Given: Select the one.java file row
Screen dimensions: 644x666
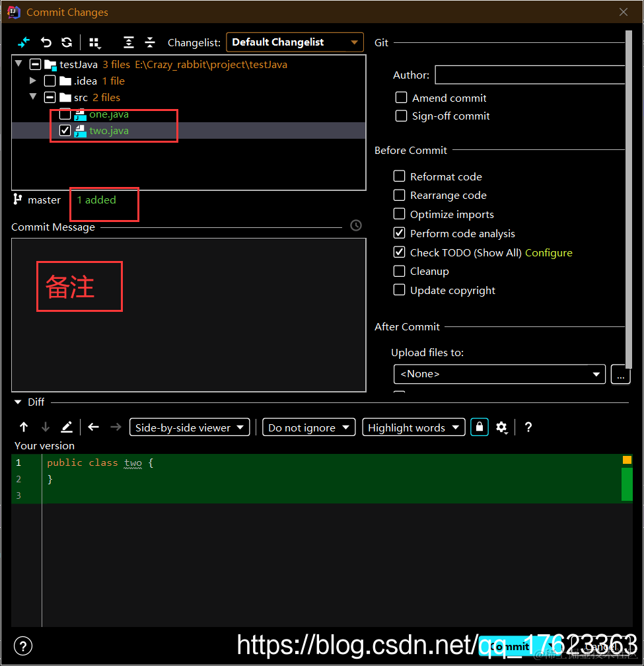Looking at the screenshot, I should [x=188, y=114].
